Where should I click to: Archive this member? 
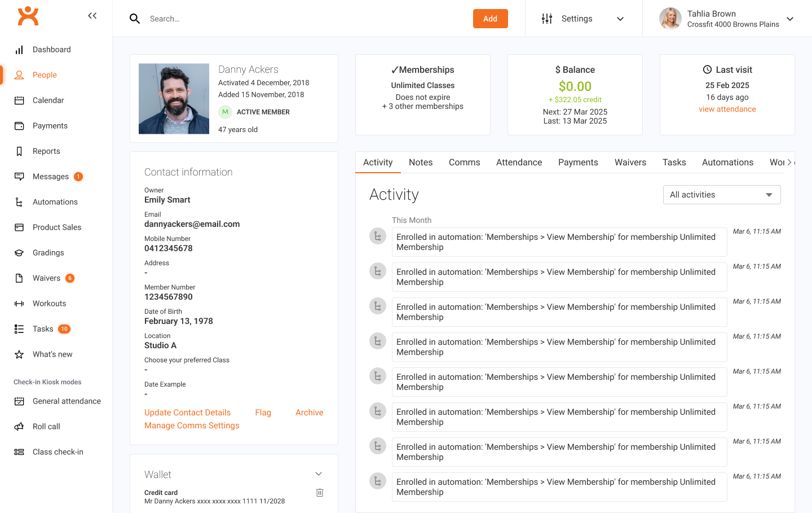tap(310, 413)
